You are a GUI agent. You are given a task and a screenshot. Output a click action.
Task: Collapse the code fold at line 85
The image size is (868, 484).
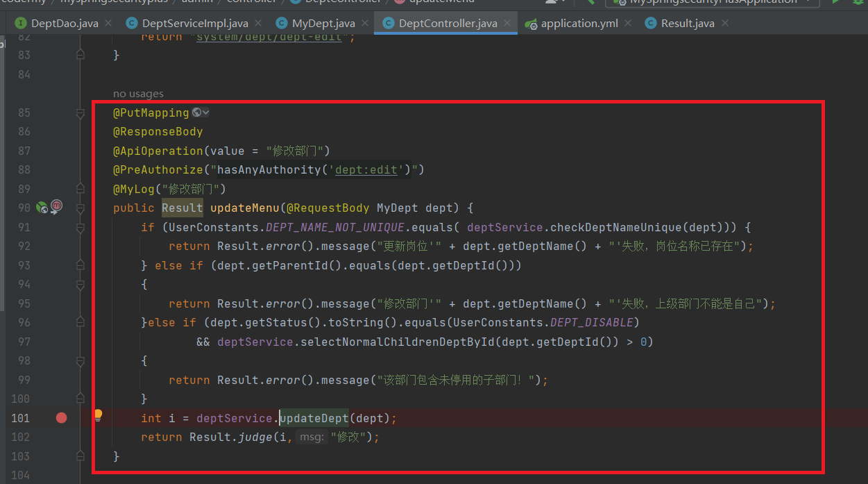click(80, 112)
